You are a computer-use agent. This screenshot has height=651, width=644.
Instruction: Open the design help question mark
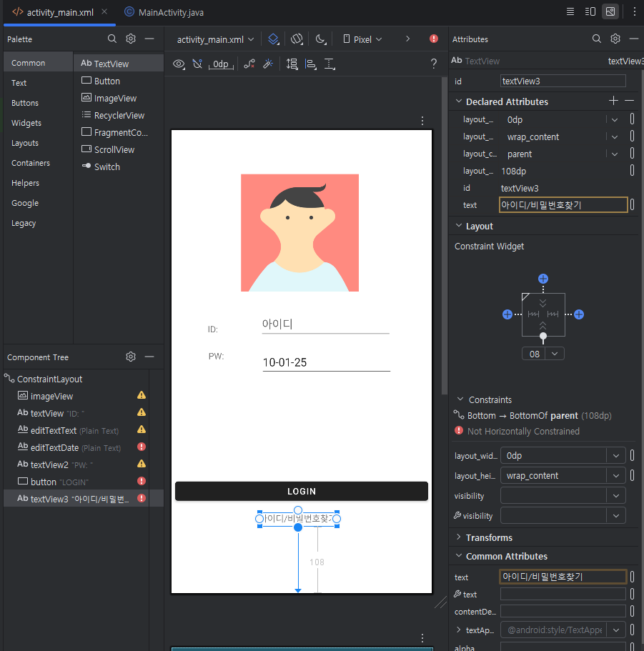click(433, 64)
